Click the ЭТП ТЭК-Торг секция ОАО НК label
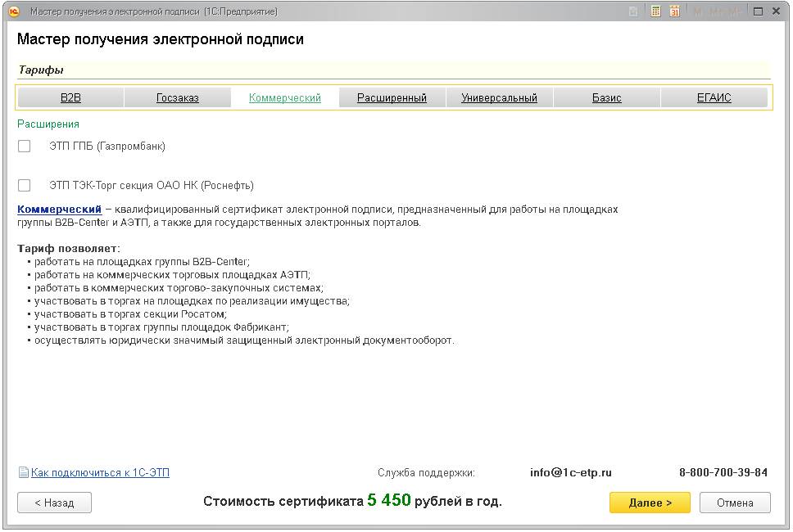 (x=152, y=186)
